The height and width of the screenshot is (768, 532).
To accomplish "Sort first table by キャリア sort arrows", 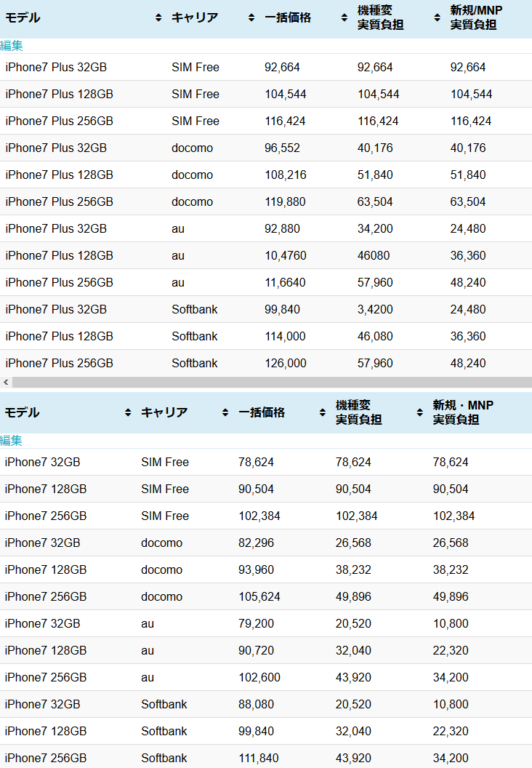I will click(251, 17).
